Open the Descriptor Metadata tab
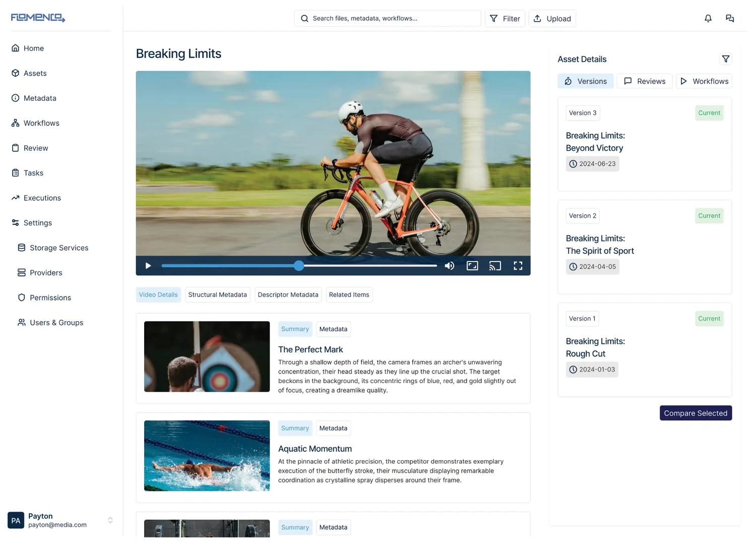The image size is (756, 553). click(288, 295)
